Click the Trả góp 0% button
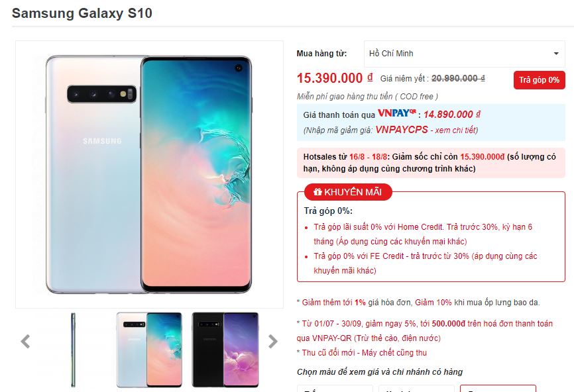Image resolution: width=574 pixels, height=392 pixels. 540,80
